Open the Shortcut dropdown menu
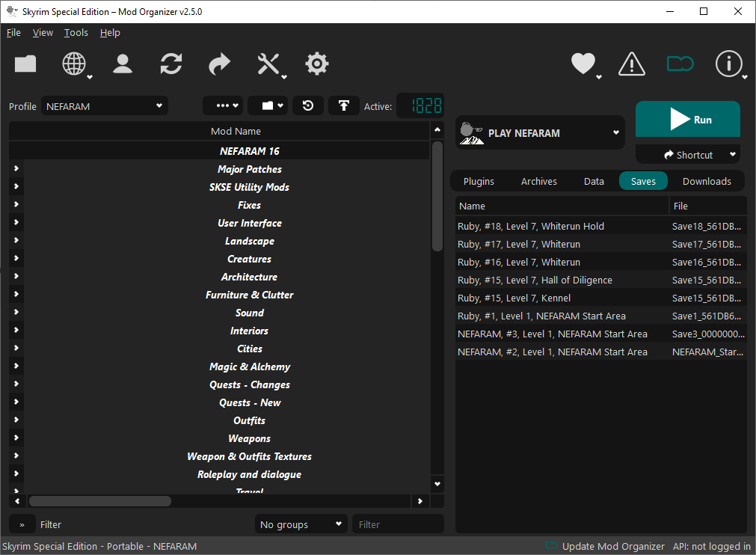Screen dimensions: 756x555 [733, 154]
